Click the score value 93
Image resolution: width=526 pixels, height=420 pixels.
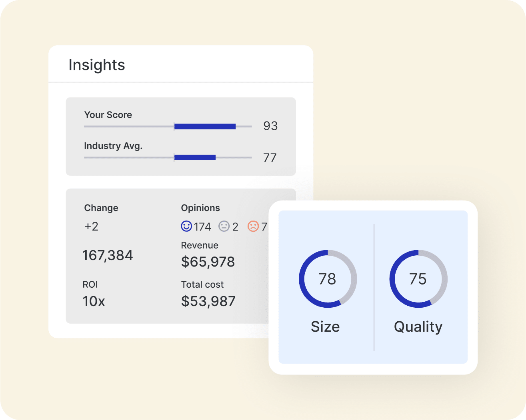pos(270,126)
